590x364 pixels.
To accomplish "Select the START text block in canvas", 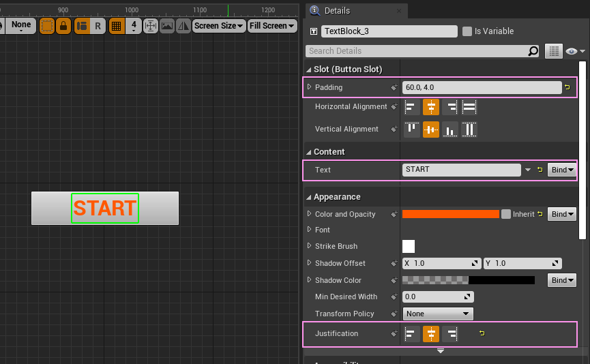I will tap(105, 208).
